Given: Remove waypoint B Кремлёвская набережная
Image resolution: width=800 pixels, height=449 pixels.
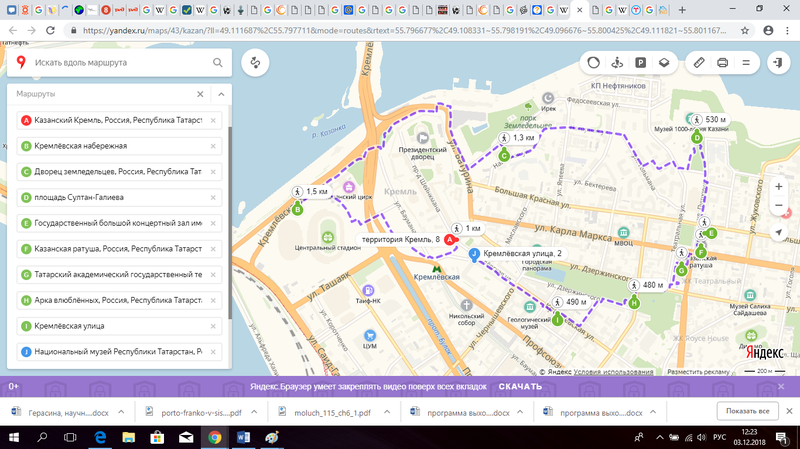Looking at the screenshot, I should (x=213, y=146).
